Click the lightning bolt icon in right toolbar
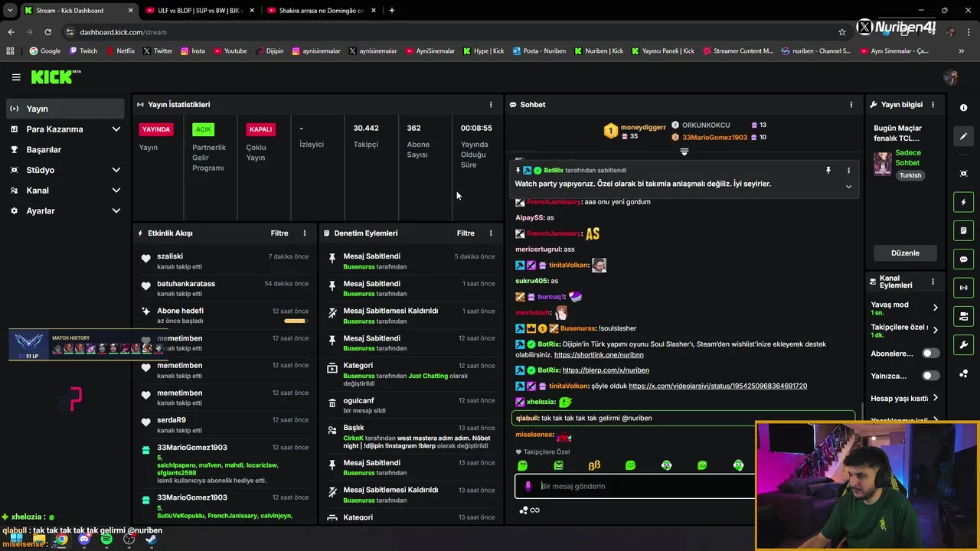Screen dimensions: 980x551 (964, 202)
